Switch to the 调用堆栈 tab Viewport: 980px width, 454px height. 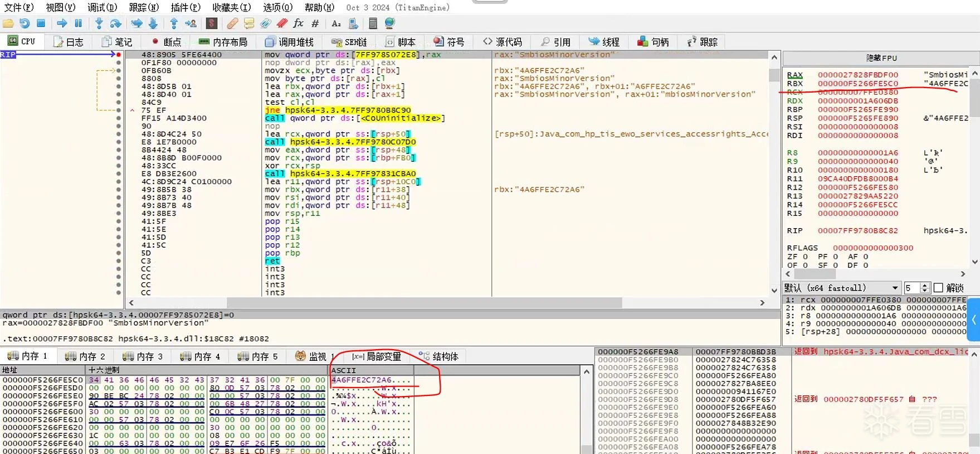pos(289,42)
